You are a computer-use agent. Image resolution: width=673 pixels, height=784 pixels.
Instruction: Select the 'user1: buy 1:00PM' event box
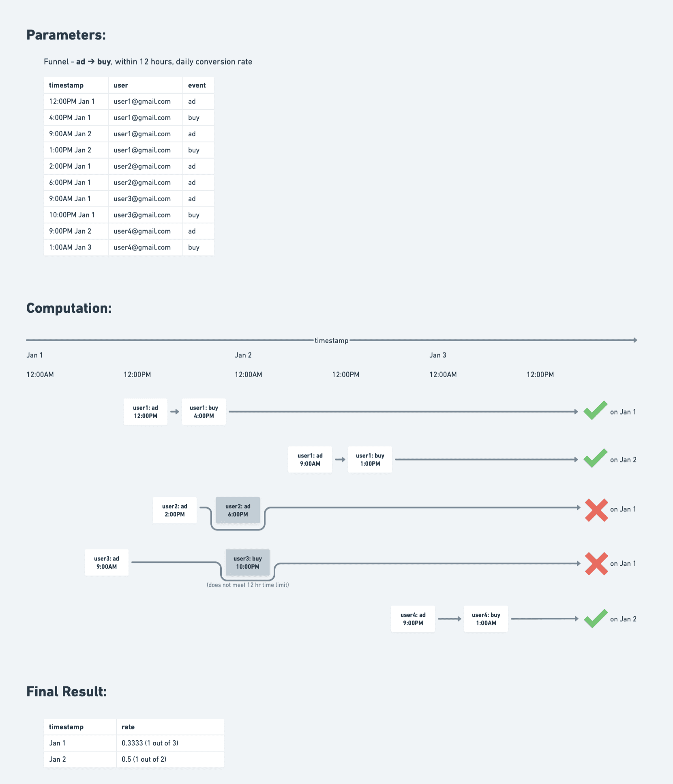point(370,460)
